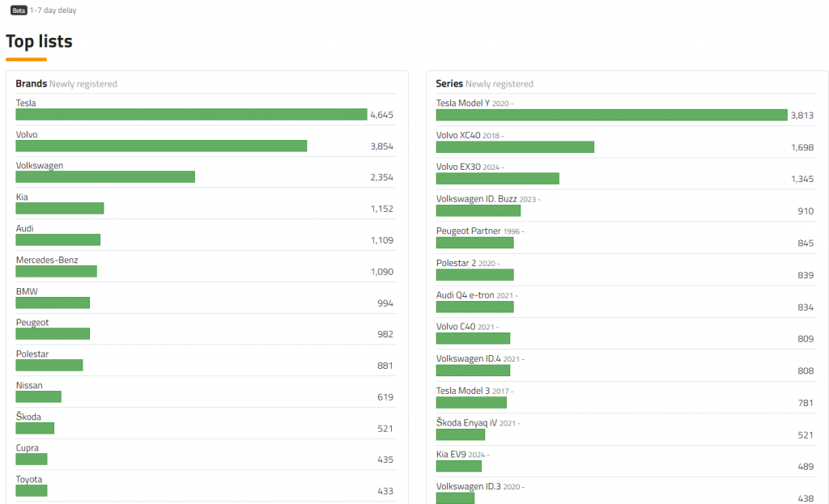
Task: Click the Volvo EX30 green bar
Action: tap(497, 178)
